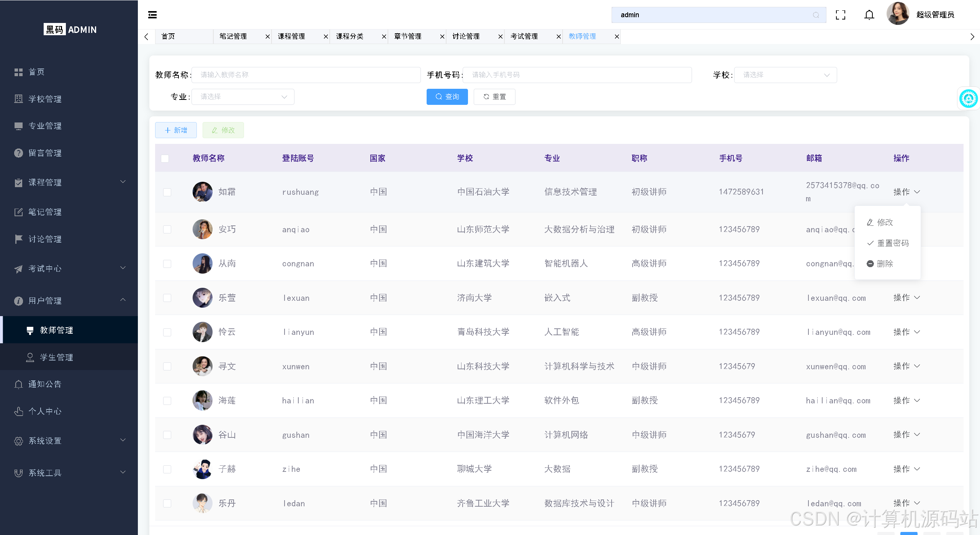The width and height of the screenshot is (980, 535).
Task: Click the 留言管理 question-mark sidebar icon
Action: point(18,153)
